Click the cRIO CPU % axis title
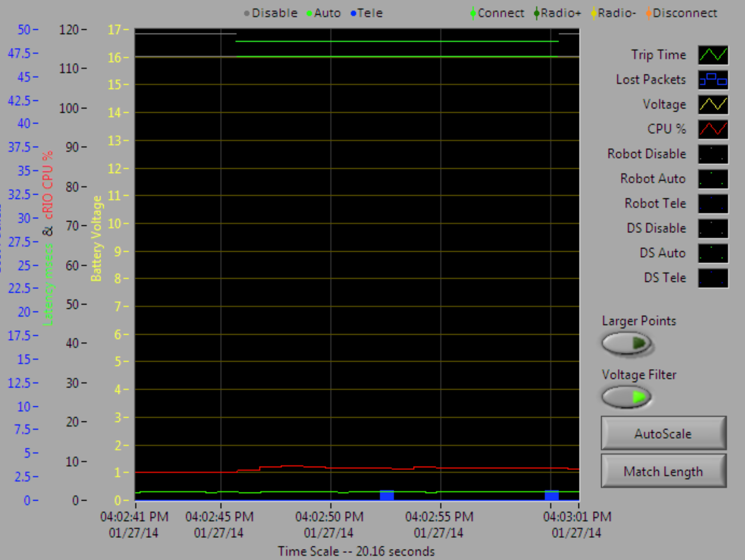745x560 pixels. coord(48,185)
